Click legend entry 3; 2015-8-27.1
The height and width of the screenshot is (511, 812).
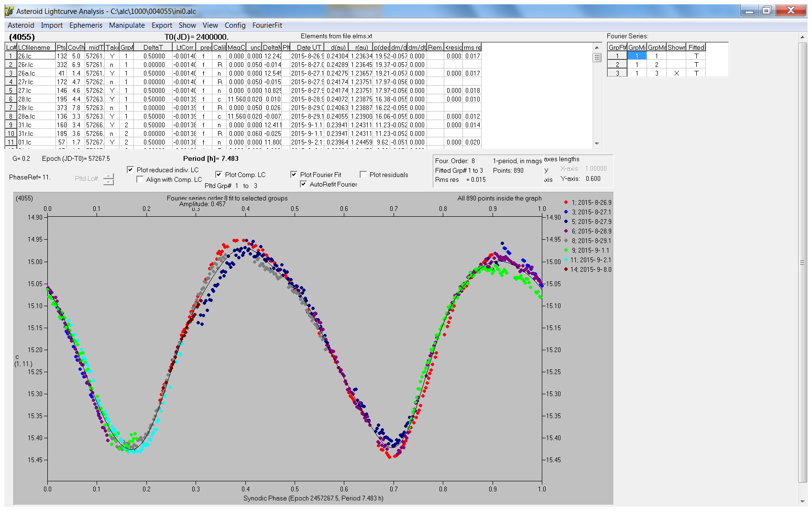588,212
